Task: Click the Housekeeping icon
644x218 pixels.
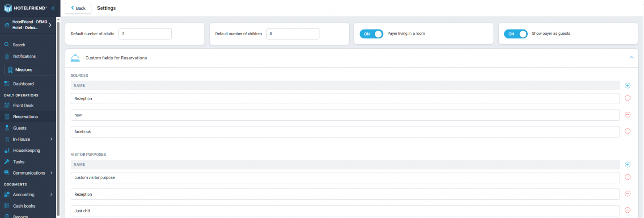Action: click(7, 151)
